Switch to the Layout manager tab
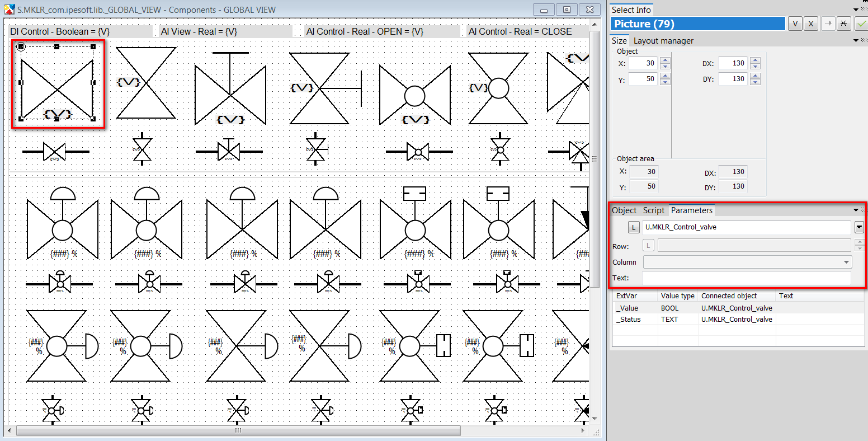Image resolution: width=868 pixels, height=441 pixels. (x=663, y=40)
